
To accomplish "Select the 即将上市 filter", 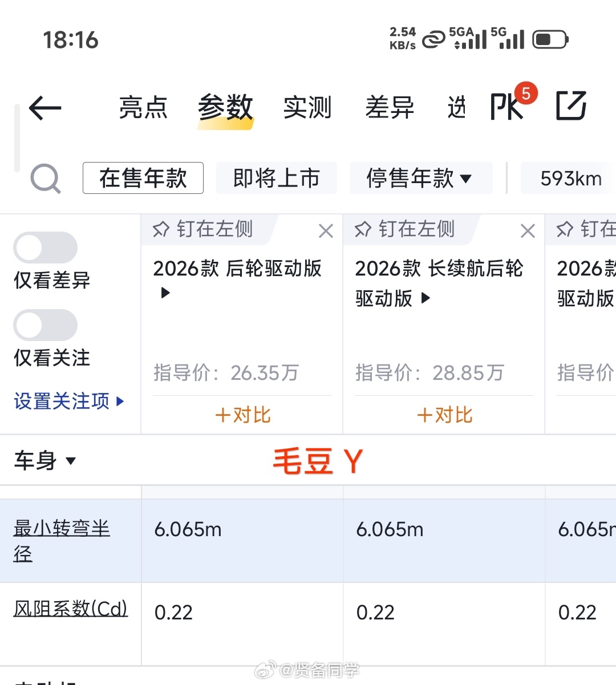I will (x=277, y=178).
